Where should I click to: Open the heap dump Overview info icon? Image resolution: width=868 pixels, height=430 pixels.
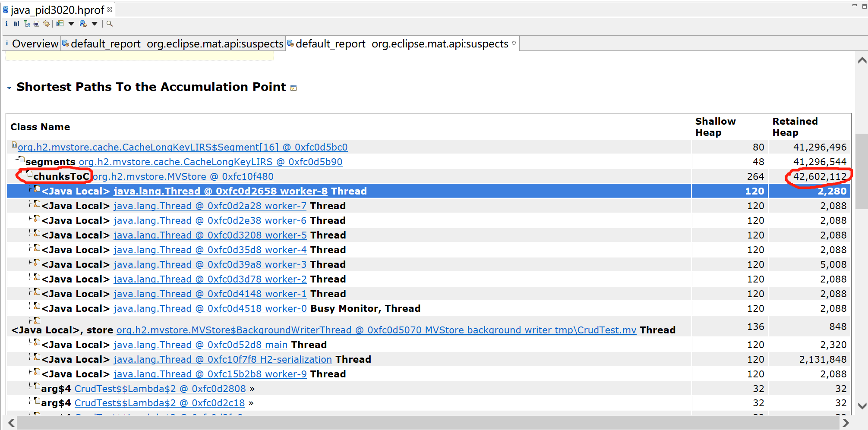click(x=6, y=24)
